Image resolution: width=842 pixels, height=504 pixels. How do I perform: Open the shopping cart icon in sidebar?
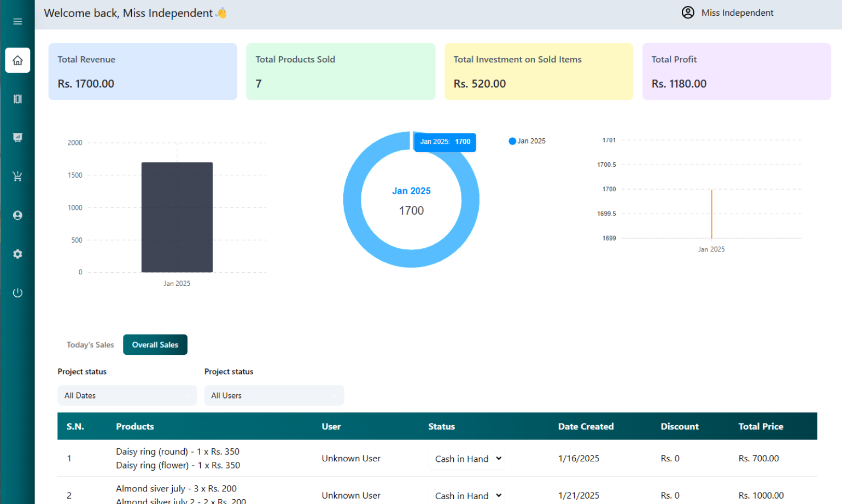point(17,177)
